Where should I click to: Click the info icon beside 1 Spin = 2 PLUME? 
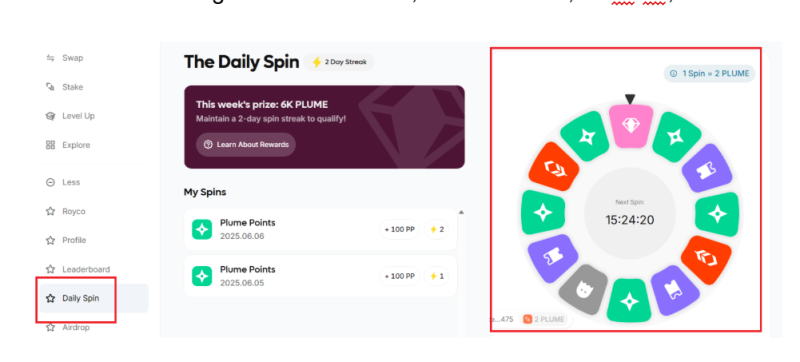(x=673, y=73)
